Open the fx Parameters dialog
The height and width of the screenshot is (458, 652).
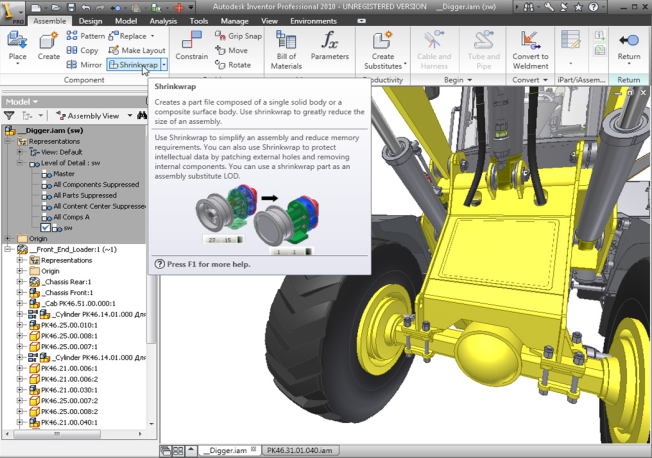(x=329, y=46)
